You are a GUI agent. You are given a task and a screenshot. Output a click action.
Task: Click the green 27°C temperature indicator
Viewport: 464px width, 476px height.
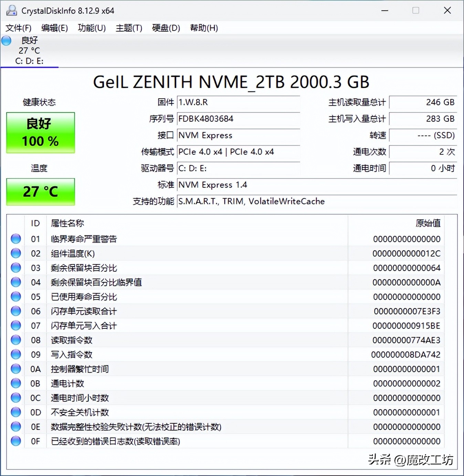click(x=40, y=192)
